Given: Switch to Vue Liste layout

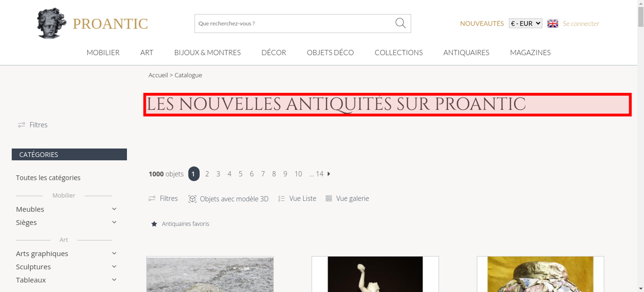Looking at the screenshot, I should click(x=297, y=198).
